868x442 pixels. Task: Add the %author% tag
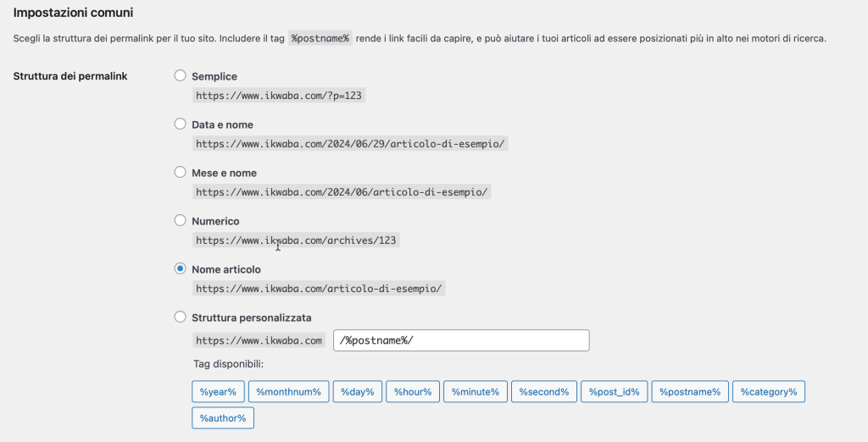tap(223, 417)
